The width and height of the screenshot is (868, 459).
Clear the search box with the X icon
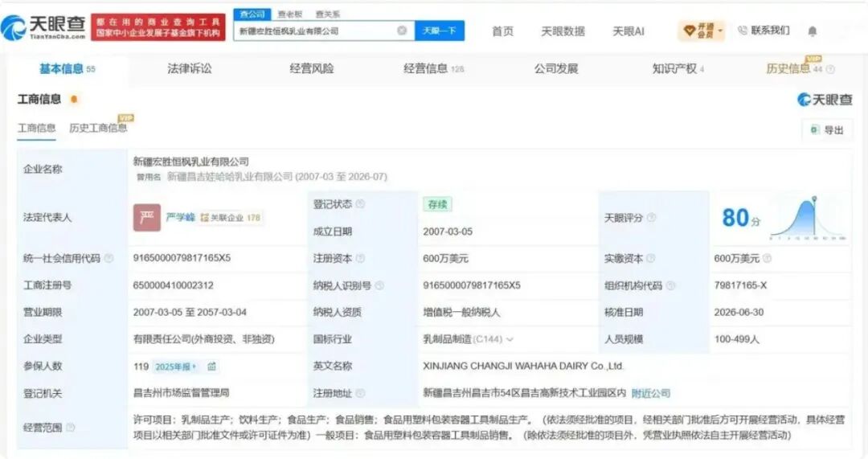click(403, 31)
